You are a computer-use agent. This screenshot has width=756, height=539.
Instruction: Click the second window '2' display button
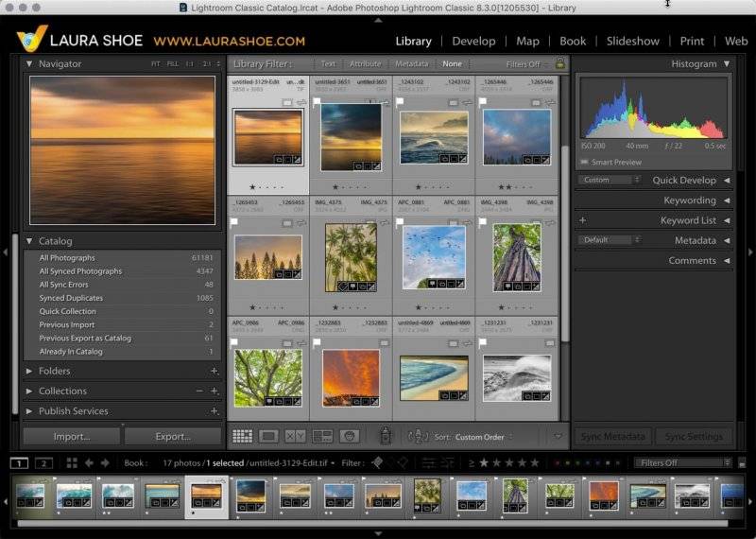[x=43, y=463]
